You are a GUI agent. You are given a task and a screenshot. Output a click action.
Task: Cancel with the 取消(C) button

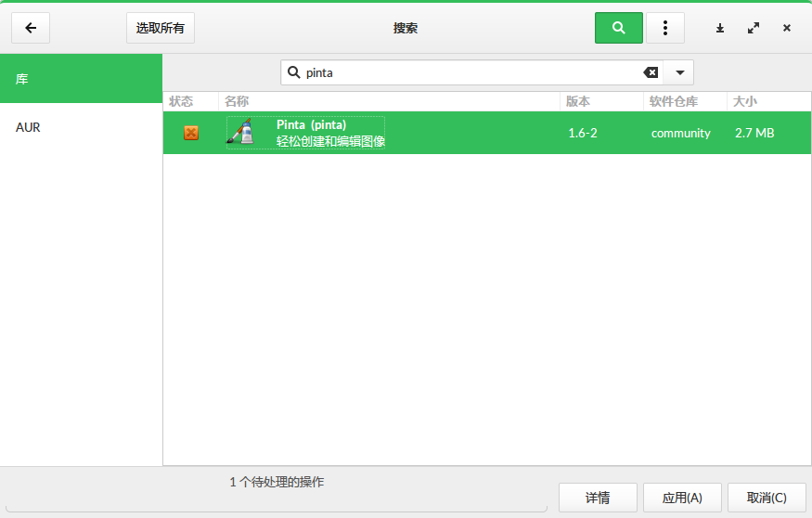767,498
